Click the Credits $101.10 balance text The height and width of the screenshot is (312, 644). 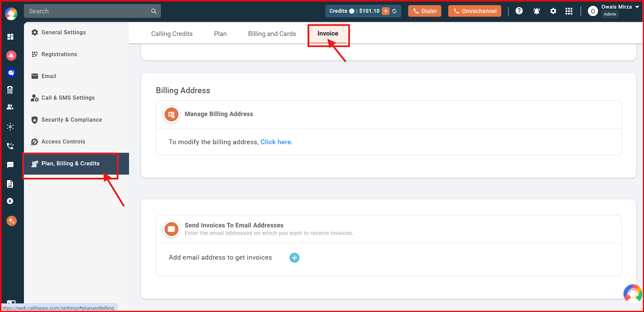click(x=354, y=11)
